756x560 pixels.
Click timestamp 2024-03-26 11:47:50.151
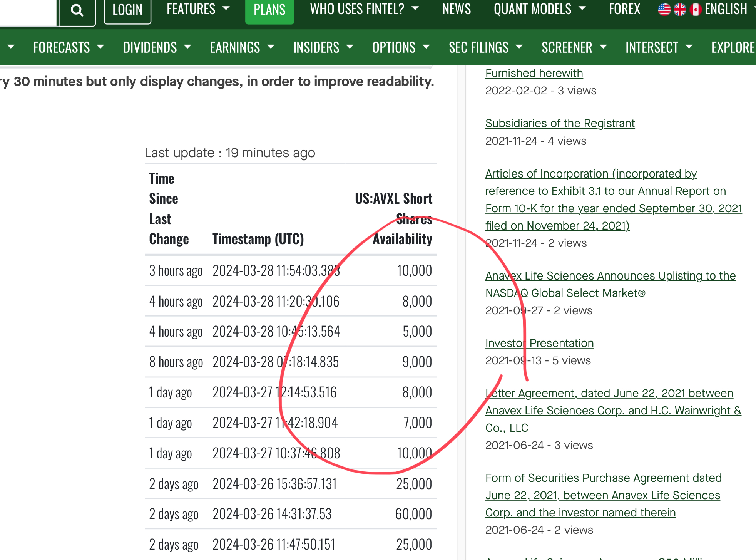point(274,544)
